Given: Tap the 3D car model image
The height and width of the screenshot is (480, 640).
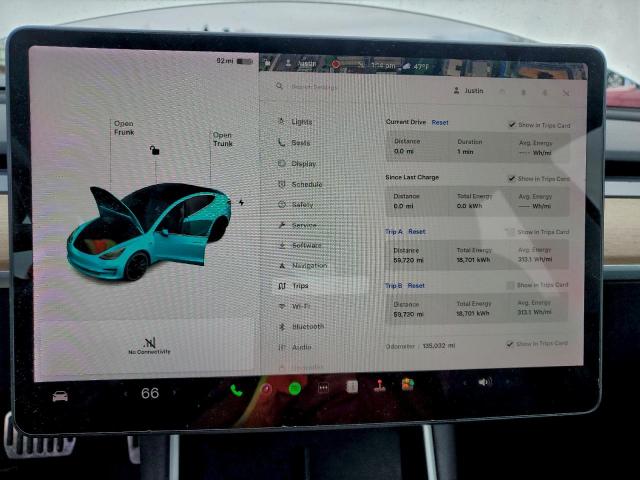Looking at the screenshot, I should point(149,232).
